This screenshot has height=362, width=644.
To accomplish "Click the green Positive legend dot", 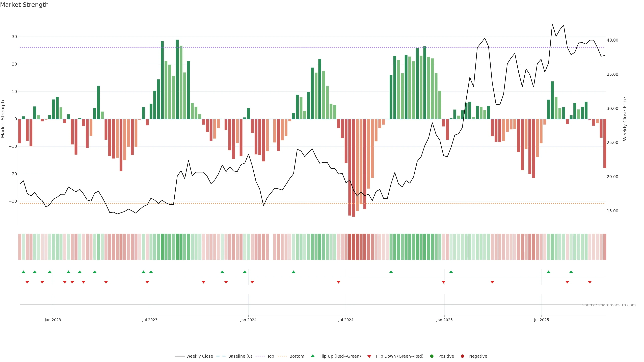I will tap(432, 356).
